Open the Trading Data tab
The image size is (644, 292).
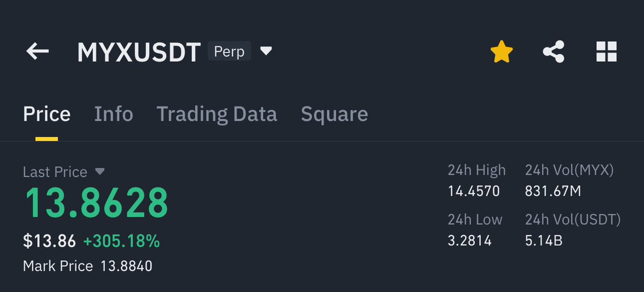pyautogui.click(x=217, y=114)
